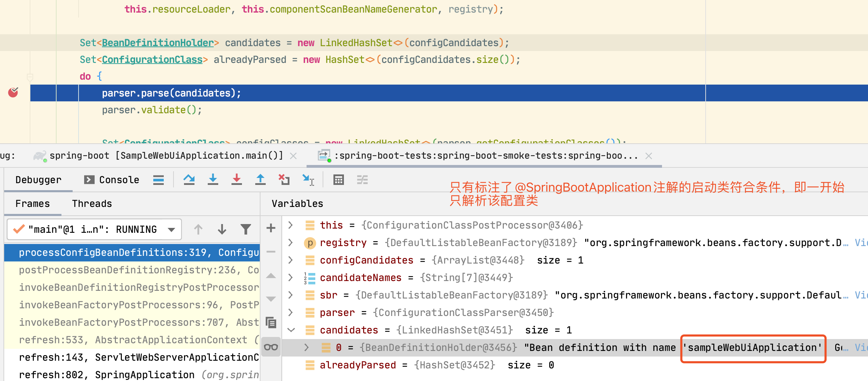
Task: Open BeanDefinitionHolder class link in code
Action: 158,43
